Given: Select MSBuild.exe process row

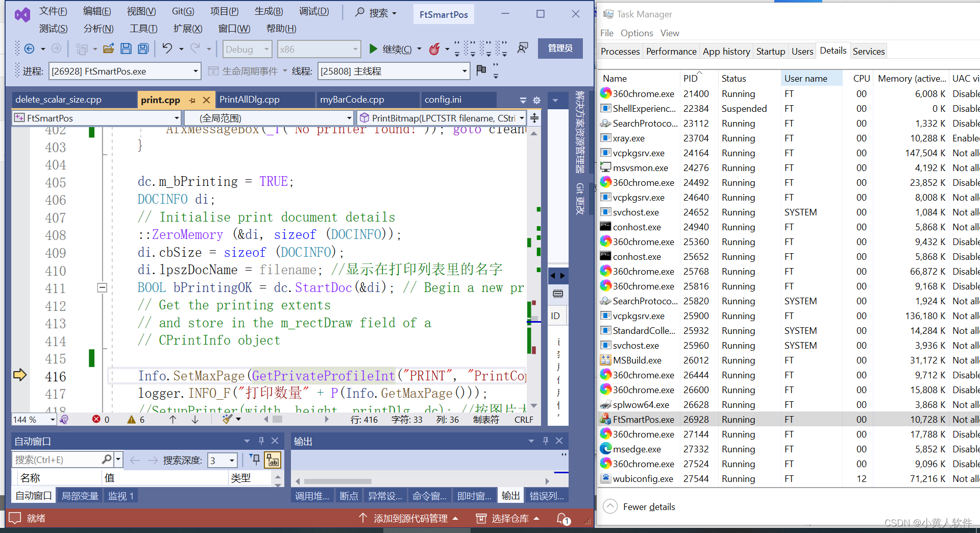Looking at the screenshot, I should (x=788, y=360).
